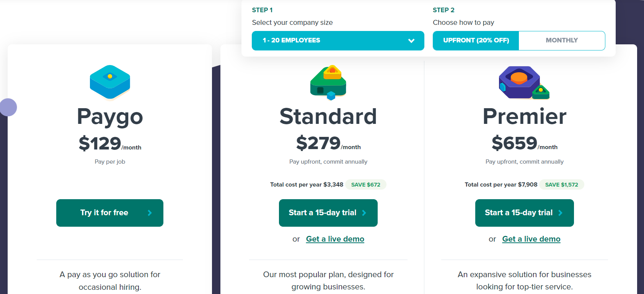Click Try it for free for Paygo
This screenshot has width=644, height=294.
(x=110, y=213)
